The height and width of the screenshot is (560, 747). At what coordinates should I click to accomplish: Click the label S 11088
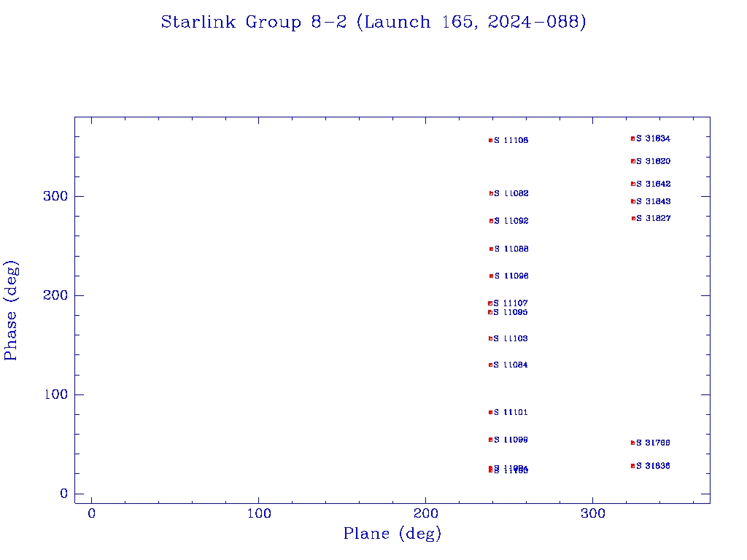coord(511,249)
